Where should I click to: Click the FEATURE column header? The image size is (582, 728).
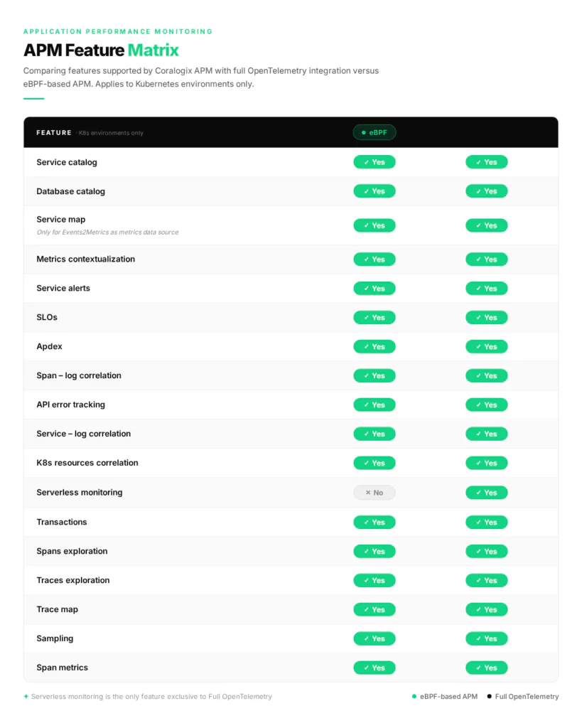click(x=54, y=133)
